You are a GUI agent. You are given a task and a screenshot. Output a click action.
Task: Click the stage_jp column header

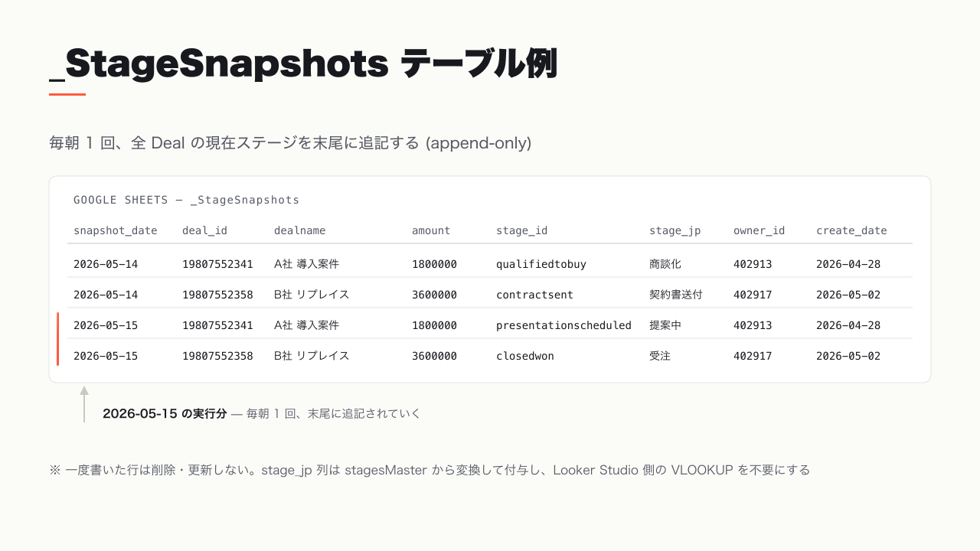click(675, 230)
